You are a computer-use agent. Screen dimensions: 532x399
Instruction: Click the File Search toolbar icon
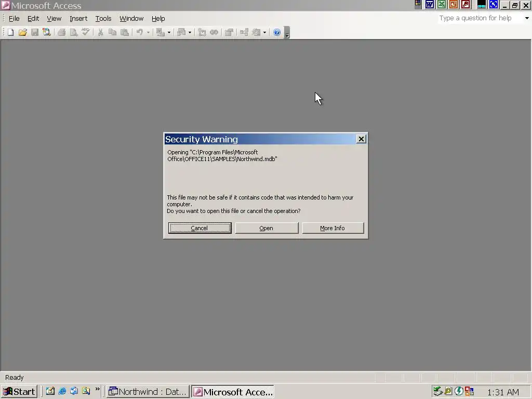[46, 32]
